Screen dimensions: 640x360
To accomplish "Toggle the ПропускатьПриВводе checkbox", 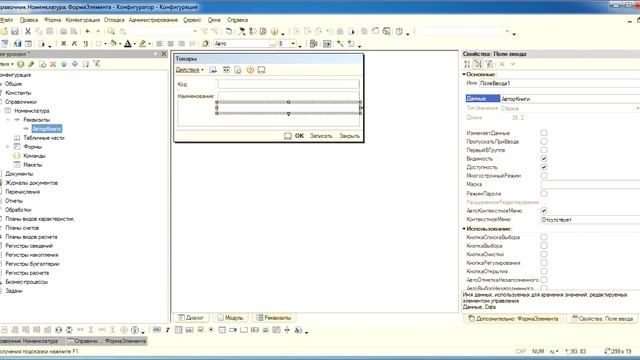I will point(544,142).
